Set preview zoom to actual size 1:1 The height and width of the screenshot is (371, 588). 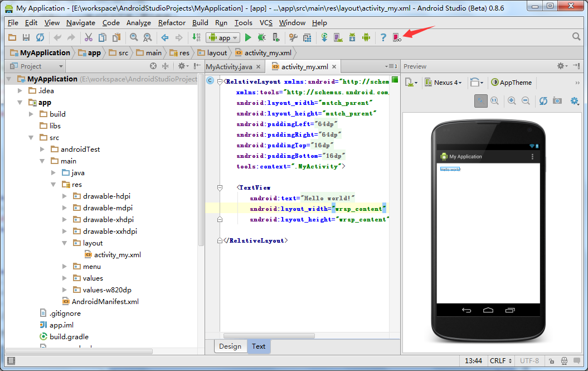tap(494, 100)
